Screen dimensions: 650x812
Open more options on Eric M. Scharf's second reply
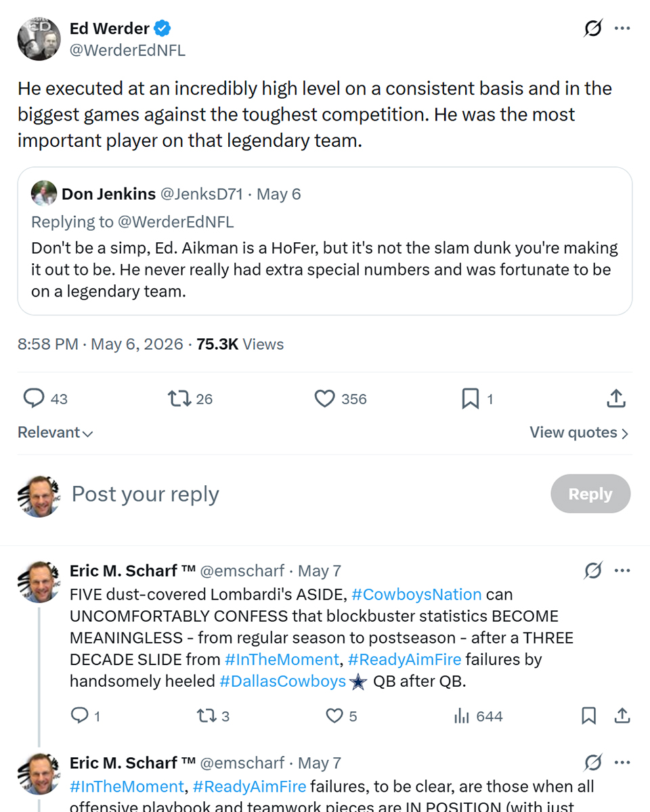622,763
